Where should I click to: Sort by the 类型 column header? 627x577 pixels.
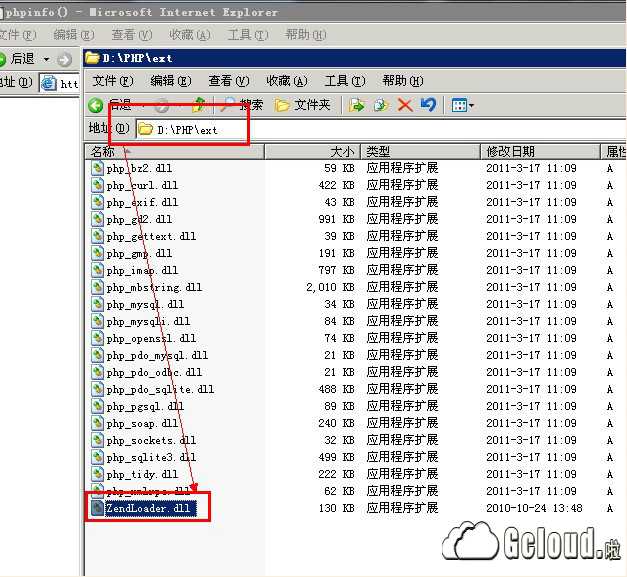coord(421,152)
